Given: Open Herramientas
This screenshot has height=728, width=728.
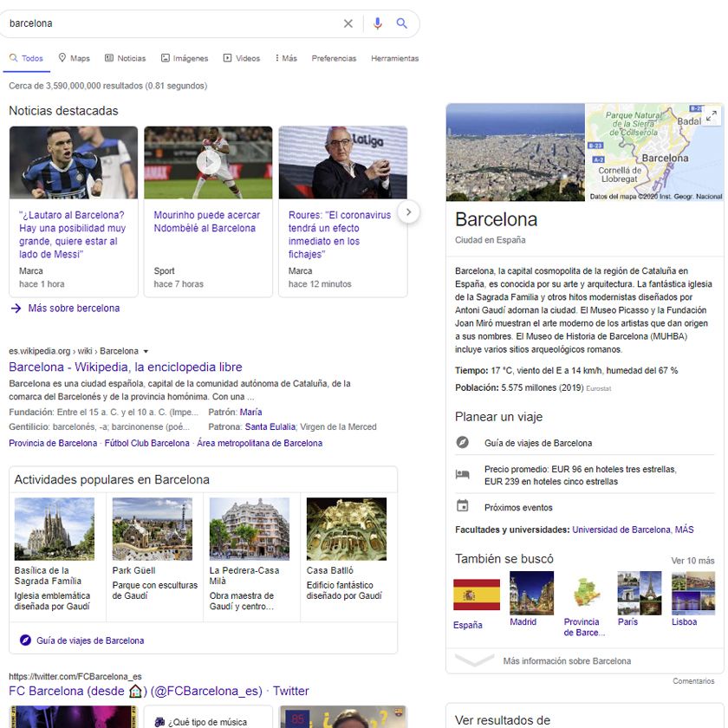Looking at the screenshot, I should (394, 59).
